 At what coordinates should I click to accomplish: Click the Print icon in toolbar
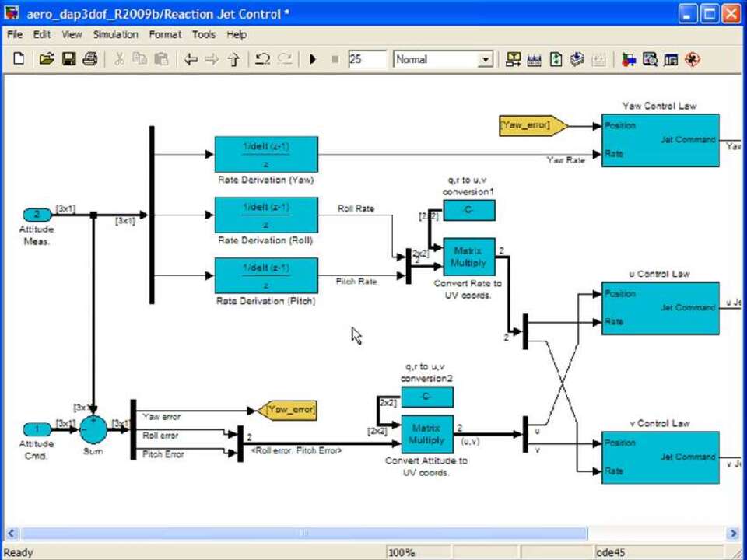[x=90, y=59]
